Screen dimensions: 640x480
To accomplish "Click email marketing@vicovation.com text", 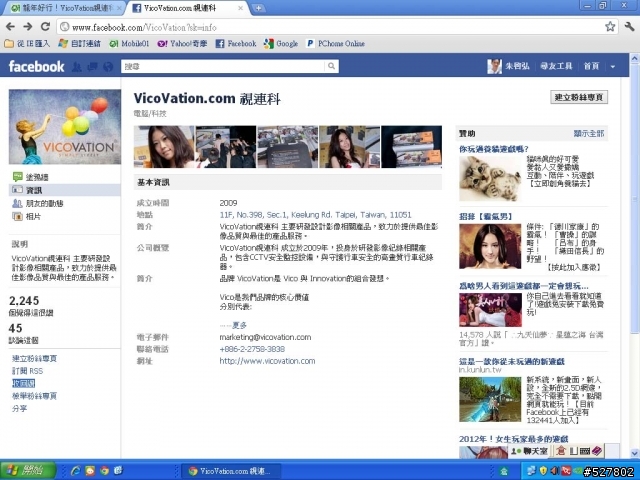I will click(x=265, y=337).
